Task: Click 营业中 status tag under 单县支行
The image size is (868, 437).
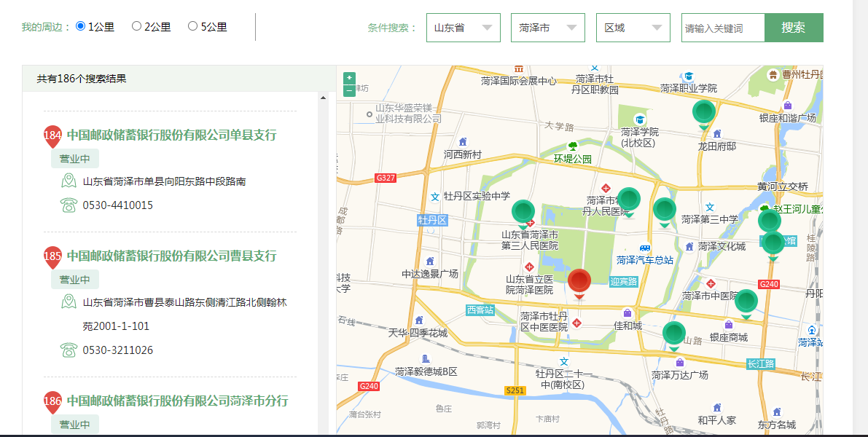Action: tap(75, 158)
